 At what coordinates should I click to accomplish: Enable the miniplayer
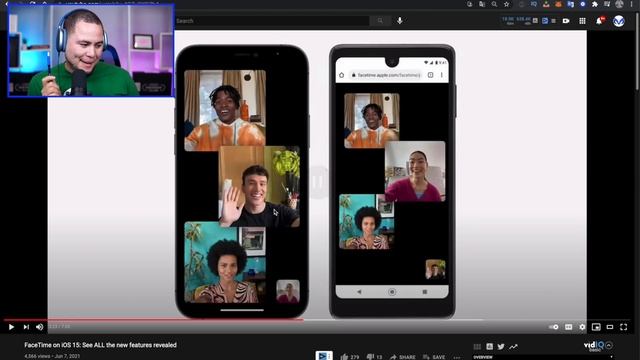[596, 327]
